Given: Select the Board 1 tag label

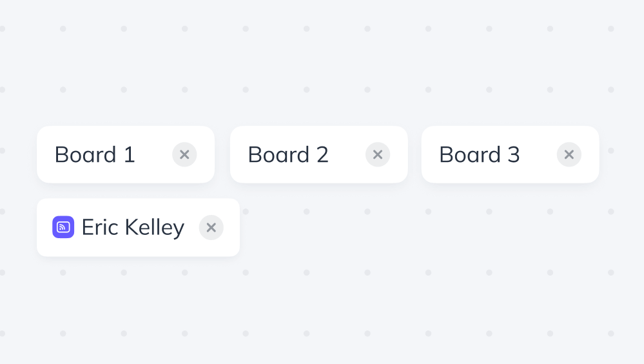Looking at the screenshot, I should [95, 155].
